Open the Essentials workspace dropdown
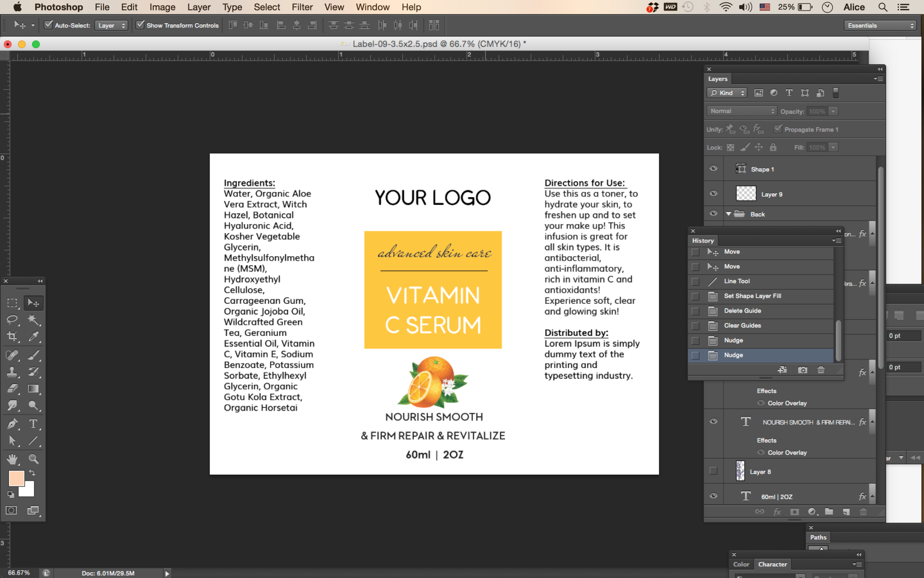Viewport: 924px width, 578px height. (880, 25)
